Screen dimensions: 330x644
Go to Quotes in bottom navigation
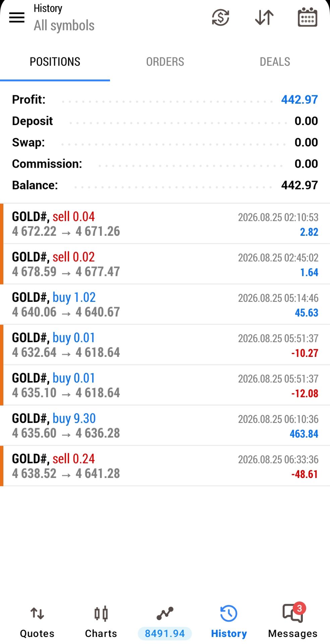[37, 622]
